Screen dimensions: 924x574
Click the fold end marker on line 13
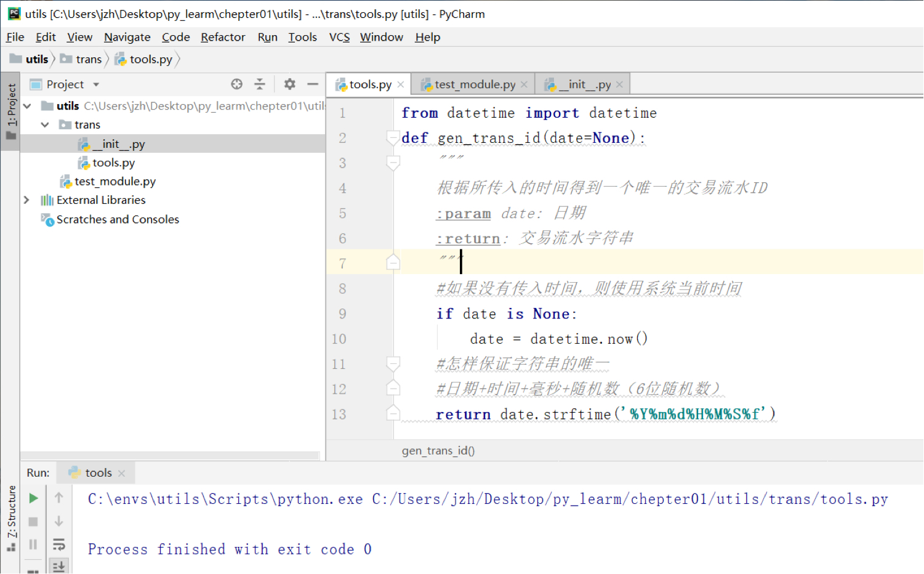[x=393, y=414]
